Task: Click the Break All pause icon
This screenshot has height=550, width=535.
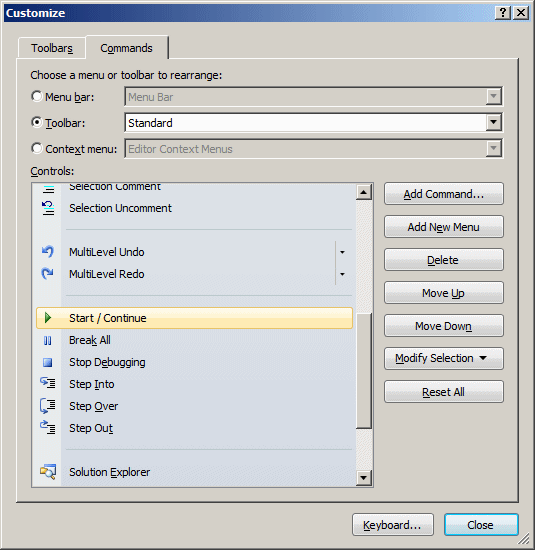Action: [x=48, y=340]
